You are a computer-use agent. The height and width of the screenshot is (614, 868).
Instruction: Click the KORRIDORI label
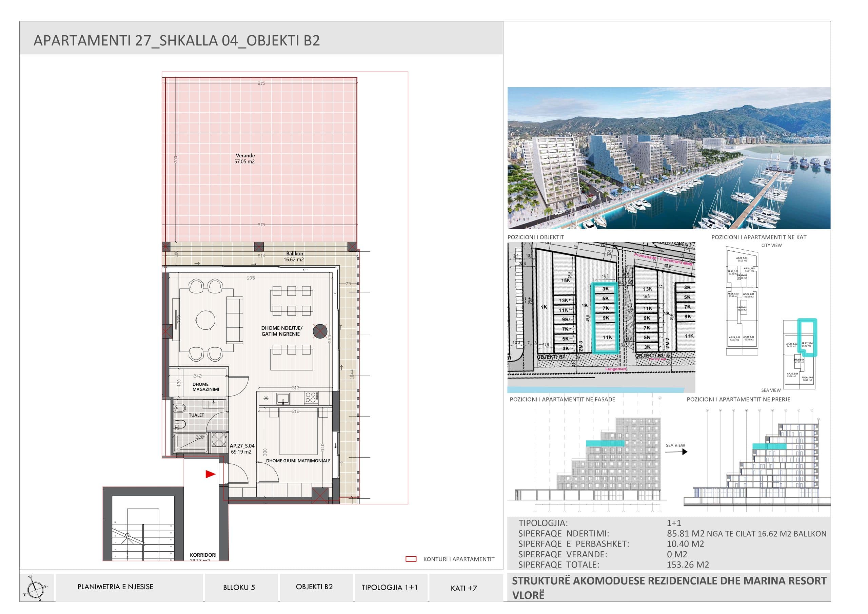pos(203,555)
